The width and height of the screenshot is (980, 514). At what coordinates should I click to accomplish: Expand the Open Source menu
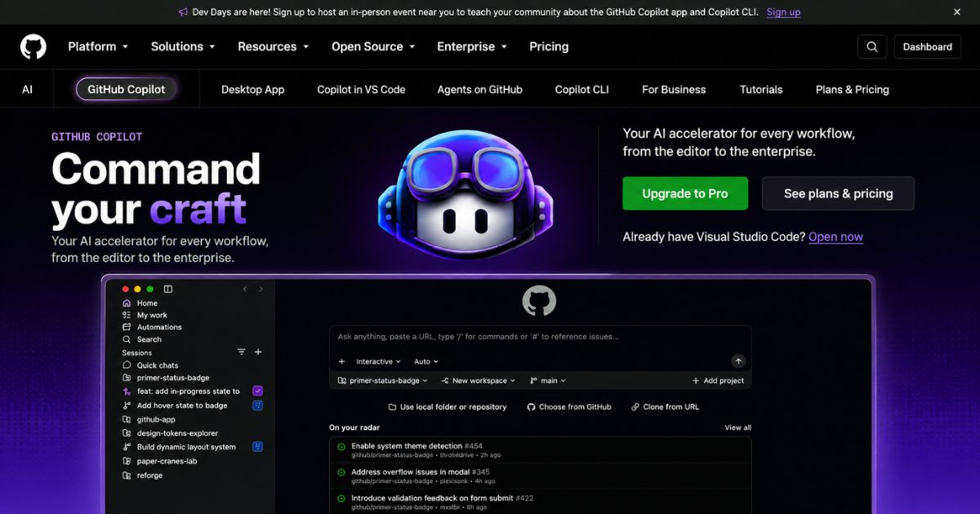[373, 47]
